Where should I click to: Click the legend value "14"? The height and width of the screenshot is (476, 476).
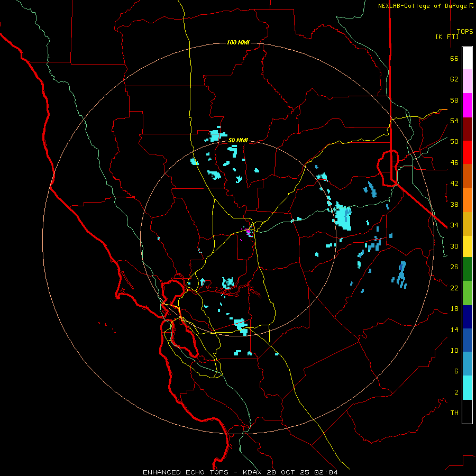pos(454,329)
